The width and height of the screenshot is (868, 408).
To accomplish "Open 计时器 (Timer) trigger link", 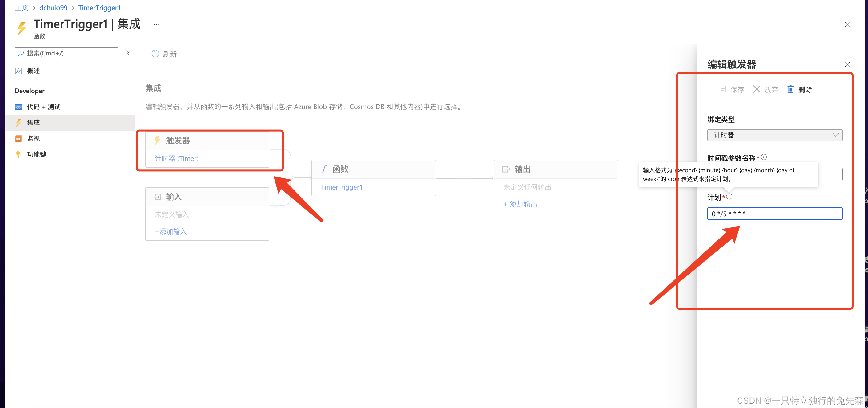I will click(177, 158).
